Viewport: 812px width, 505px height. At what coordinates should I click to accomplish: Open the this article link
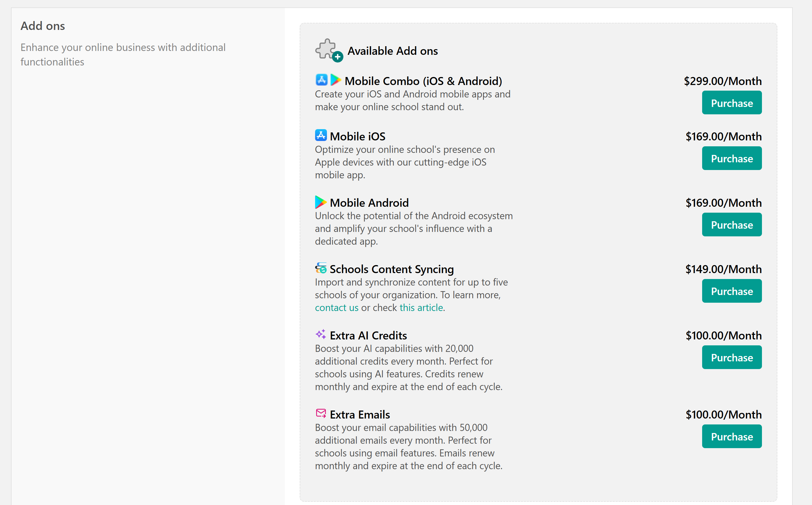pos(421,308)
